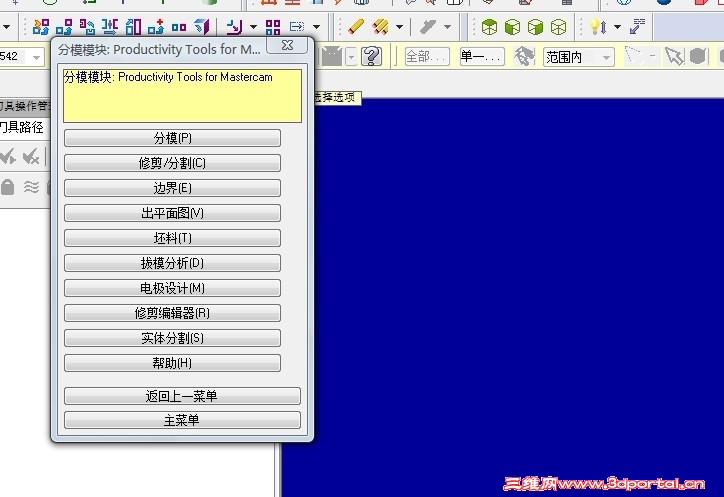Click the rectangular array four-squares icon
This screenshot has height=497, width=724.
point(273,27)
